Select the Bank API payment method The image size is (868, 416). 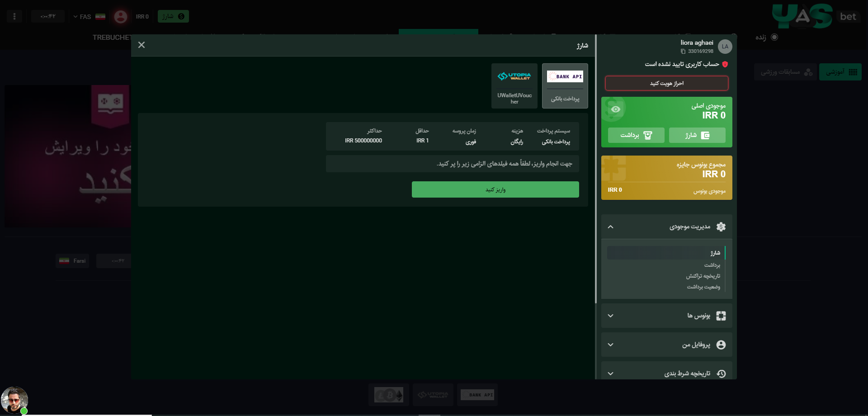[565, 86]
